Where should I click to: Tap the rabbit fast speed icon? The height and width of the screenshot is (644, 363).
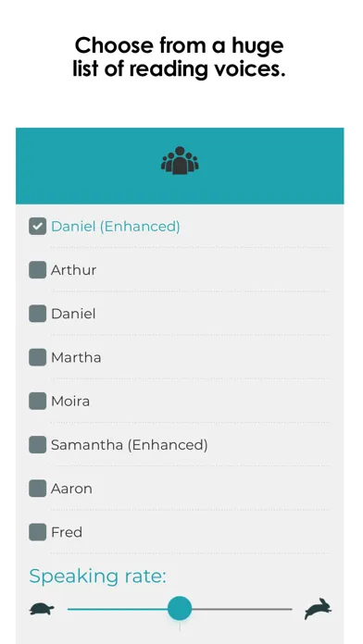click(319, 609)
